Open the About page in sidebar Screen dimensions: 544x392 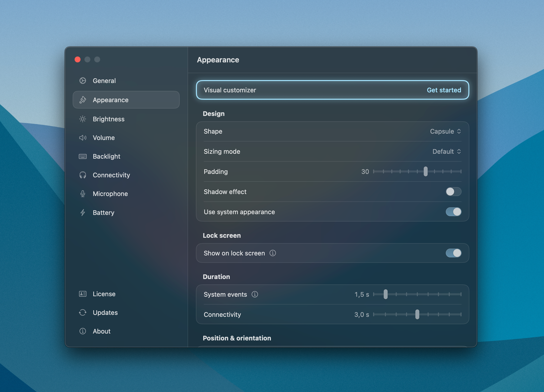[x=101, y=331]
